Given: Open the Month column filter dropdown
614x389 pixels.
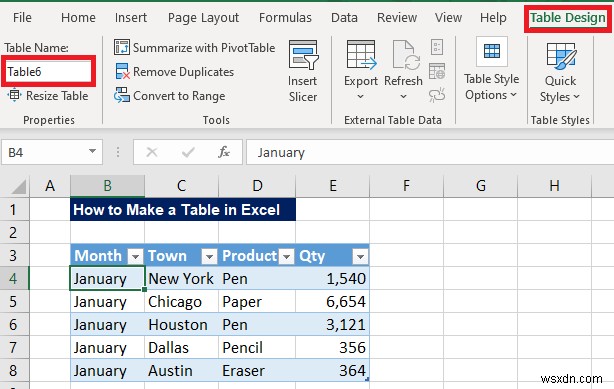Looking at the screenshot, I should click(135, 257).
